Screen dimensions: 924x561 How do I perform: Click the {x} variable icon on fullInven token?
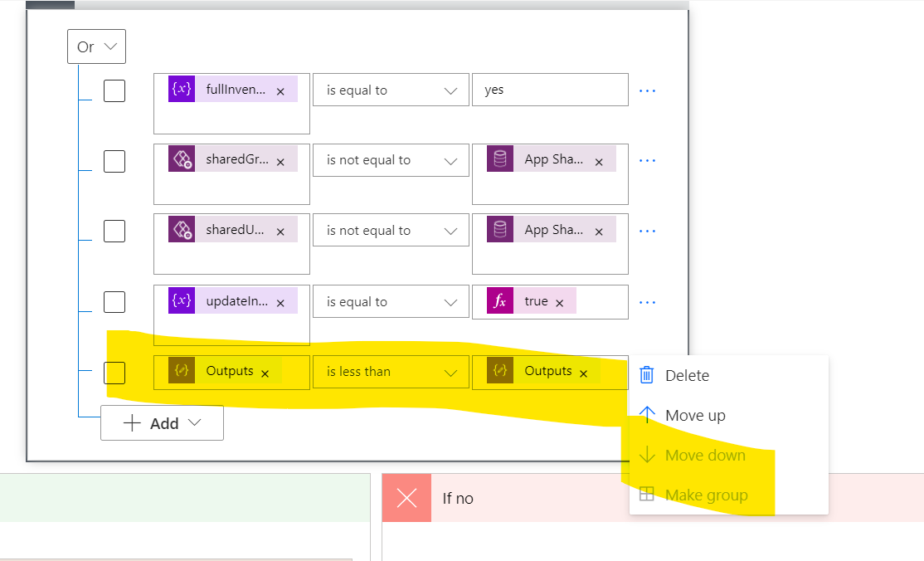coord(181,89)
